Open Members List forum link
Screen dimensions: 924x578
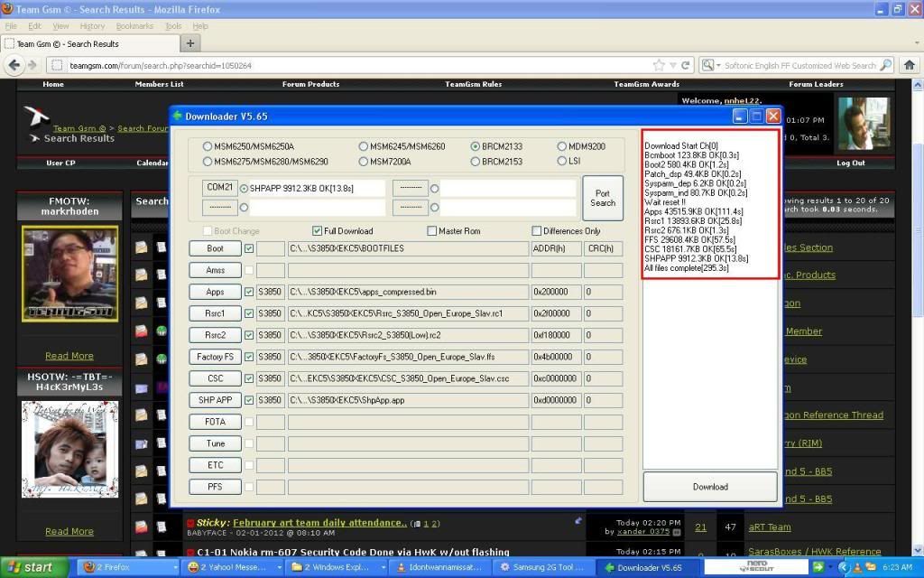[159, 84]
